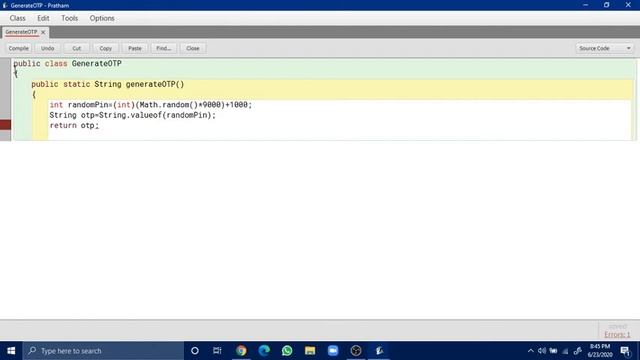640x360 pixels.
Task: Open the Action Center notifications icon
Action: [626, 351]
